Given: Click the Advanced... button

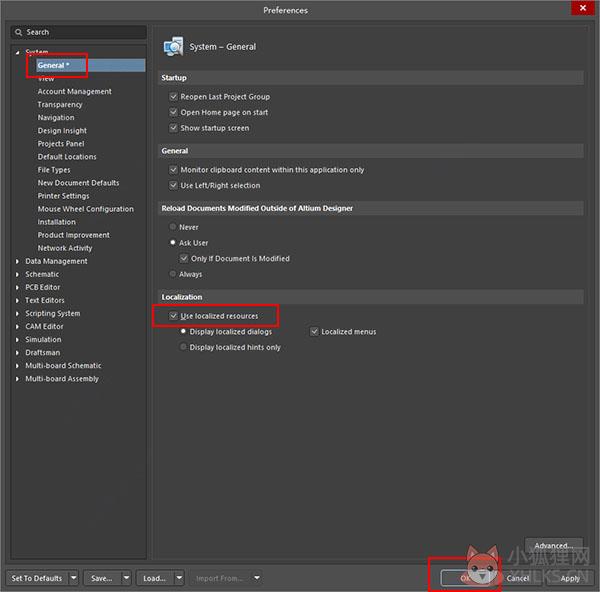Looking at the screenshot, I should [x=554, y=546].
